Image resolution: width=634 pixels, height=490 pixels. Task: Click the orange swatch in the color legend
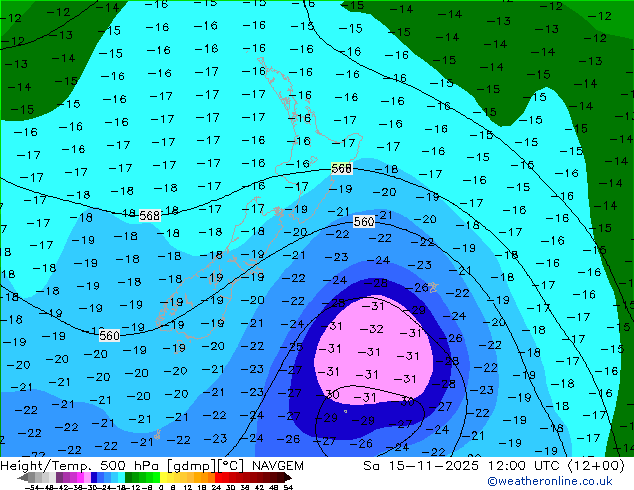205,477
